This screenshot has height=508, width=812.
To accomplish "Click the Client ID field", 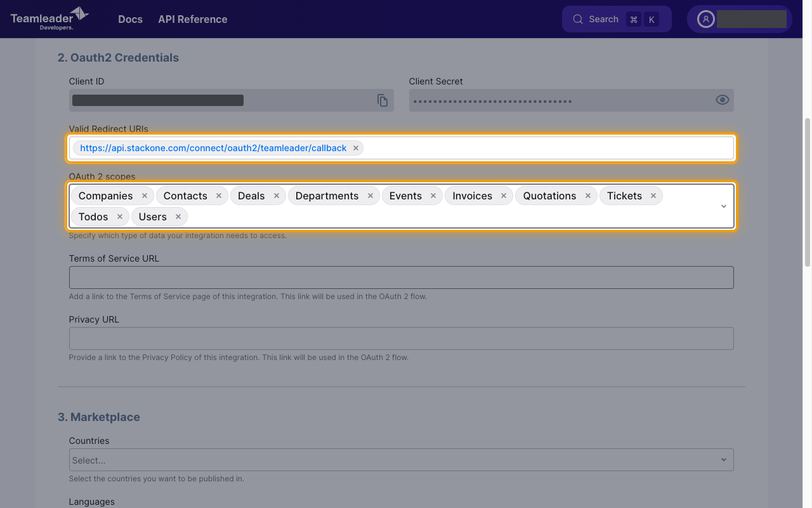I will coord(231,100).
